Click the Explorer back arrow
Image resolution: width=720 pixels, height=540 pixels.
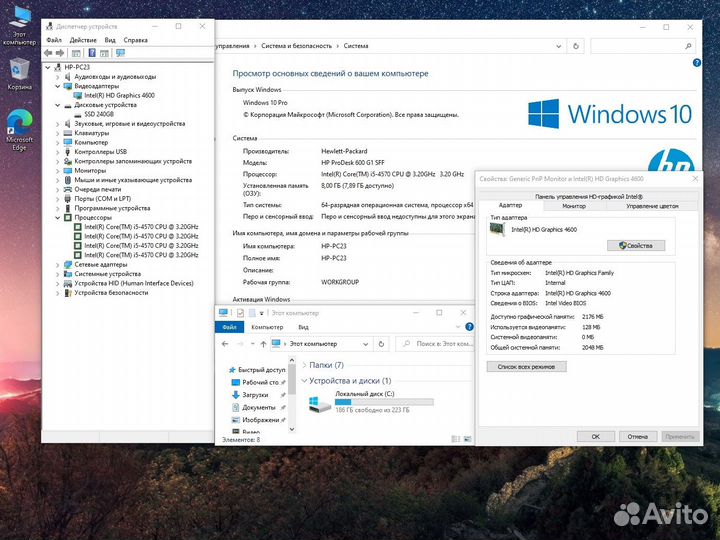click(225, 344)
